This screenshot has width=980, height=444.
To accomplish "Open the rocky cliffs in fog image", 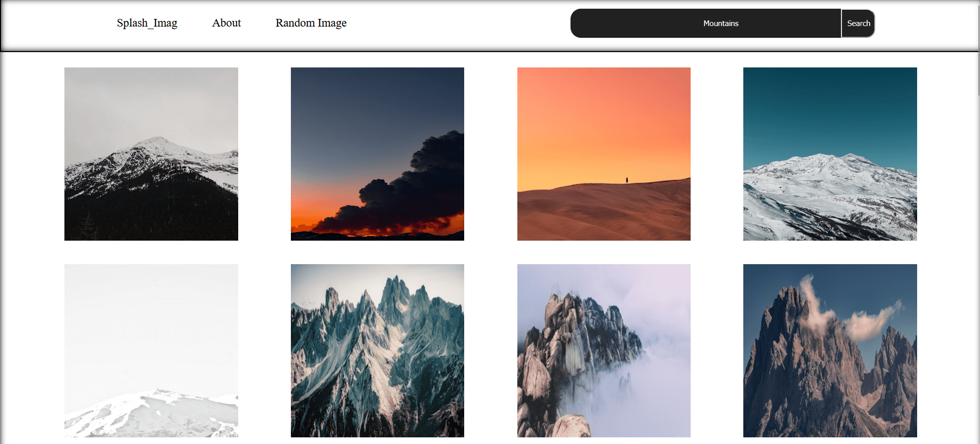I will point(604,350).
